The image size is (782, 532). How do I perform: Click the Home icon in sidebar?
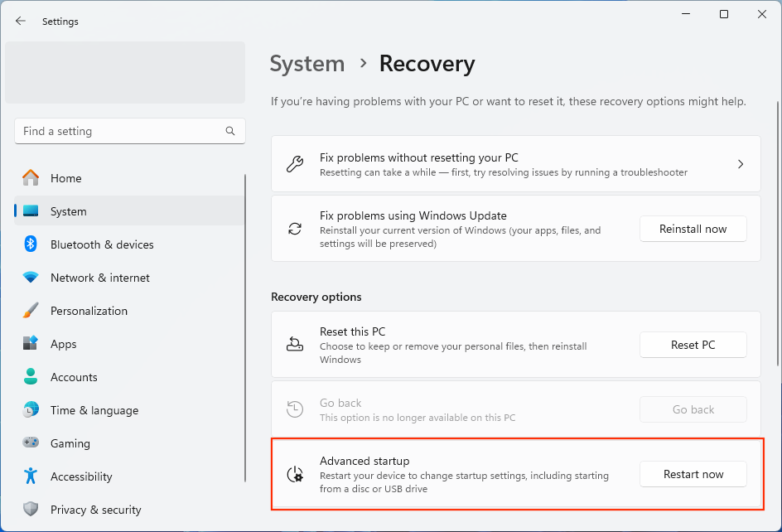[x=31, y=178]
